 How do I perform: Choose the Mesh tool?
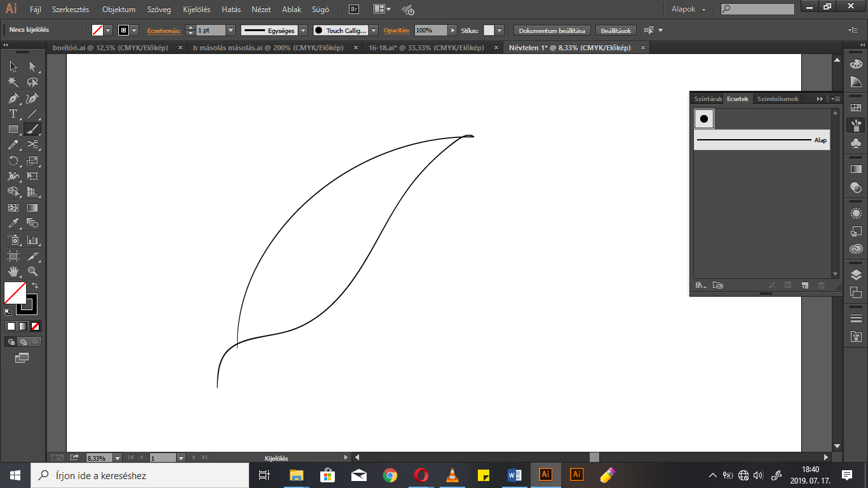point(13,208)
